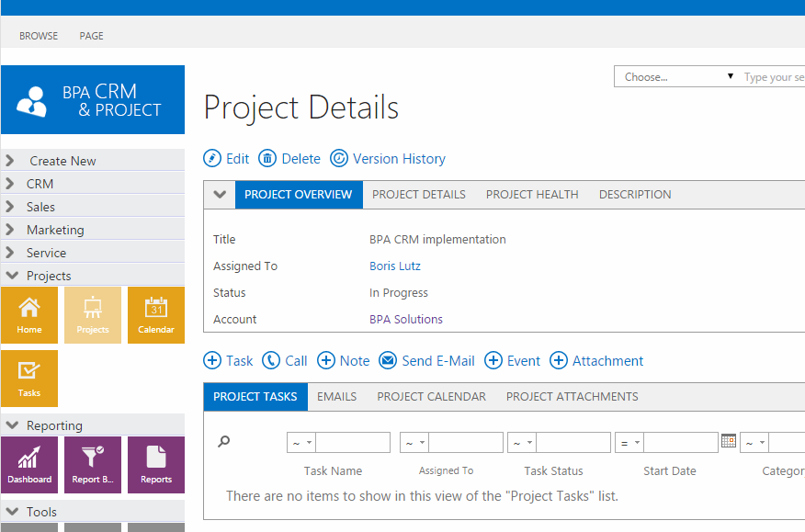This screenshot has width=805, height=532.
Task: Click the search magnifier in task filter row
Action: click(224, 442)
